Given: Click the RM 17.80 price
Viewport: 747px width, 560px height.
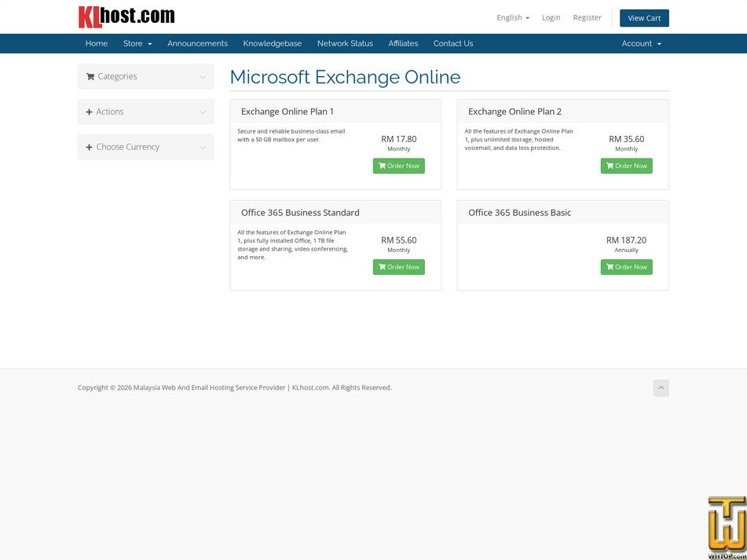Looking at the screenshot, I should pyautogui.click(x=399, y=139).
